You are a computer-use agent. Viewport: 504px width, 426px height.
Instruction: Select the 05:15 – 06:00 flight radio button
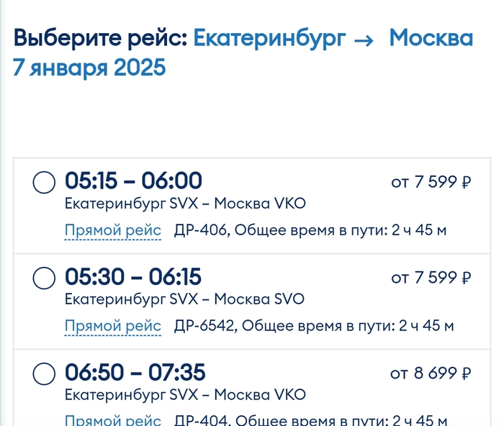44,183
